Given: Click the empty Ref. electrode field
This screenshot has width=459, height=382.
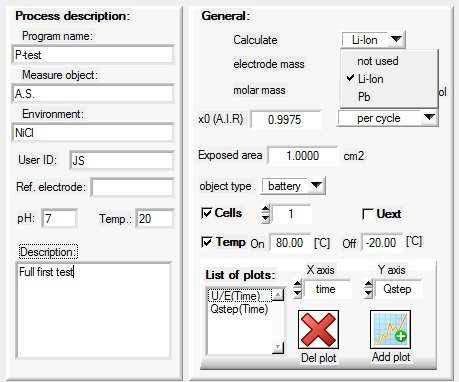Looking at the screenshot, I should click(x=132, y=187).
